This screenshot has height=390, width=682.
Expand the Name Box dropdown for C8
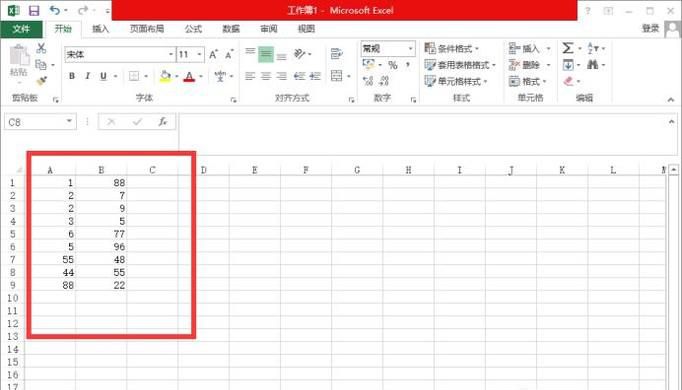[x=69, y=121]
